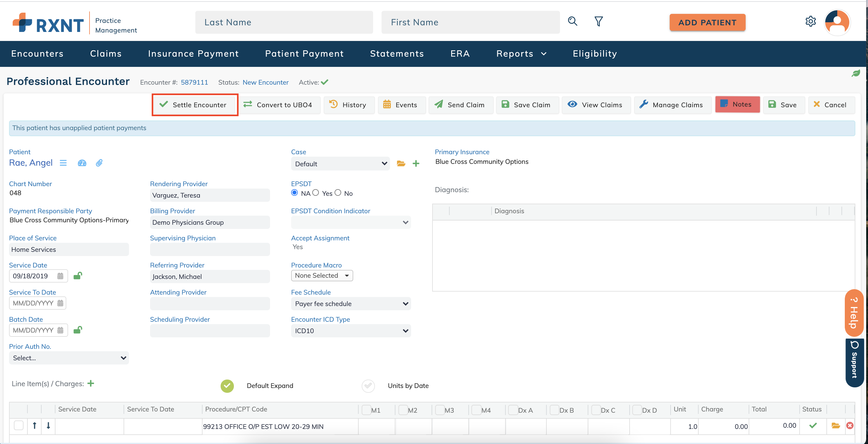Move line item 99213 up
The width and height of the screenshot is (868, 444).
(34, 426)
